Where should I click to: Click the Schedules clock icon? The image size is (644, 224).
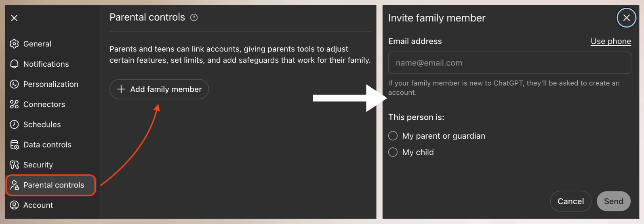pyautogui.click(x=15, y=125)
